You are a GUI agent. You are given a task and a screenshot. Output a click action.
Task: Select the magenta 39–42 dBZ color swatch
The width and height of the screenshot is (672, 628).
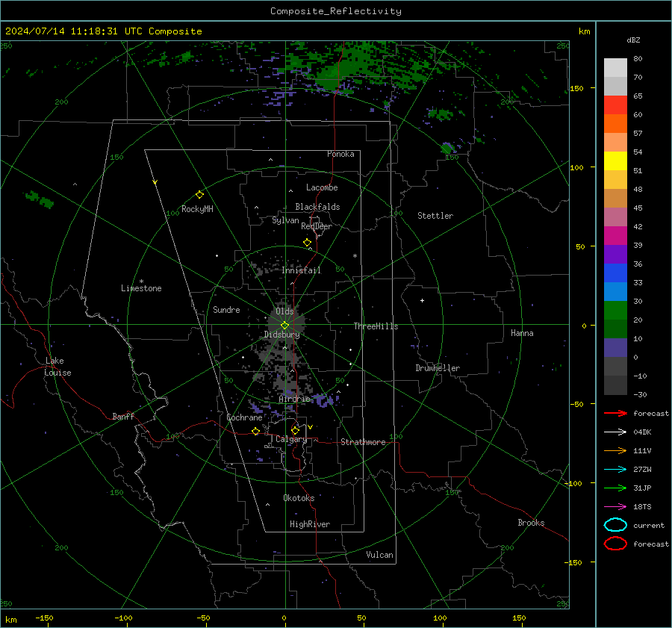point(615,236)
